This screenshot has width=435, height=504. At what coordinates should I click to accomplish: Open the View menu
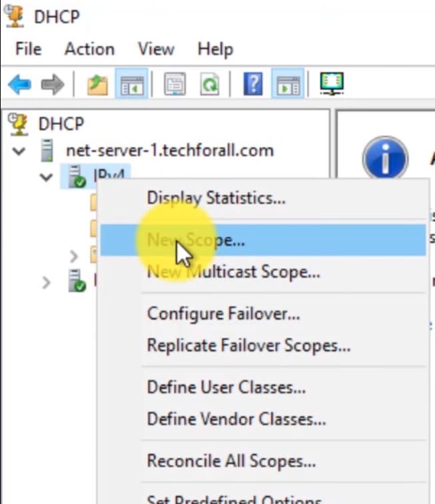click(155, 49)
